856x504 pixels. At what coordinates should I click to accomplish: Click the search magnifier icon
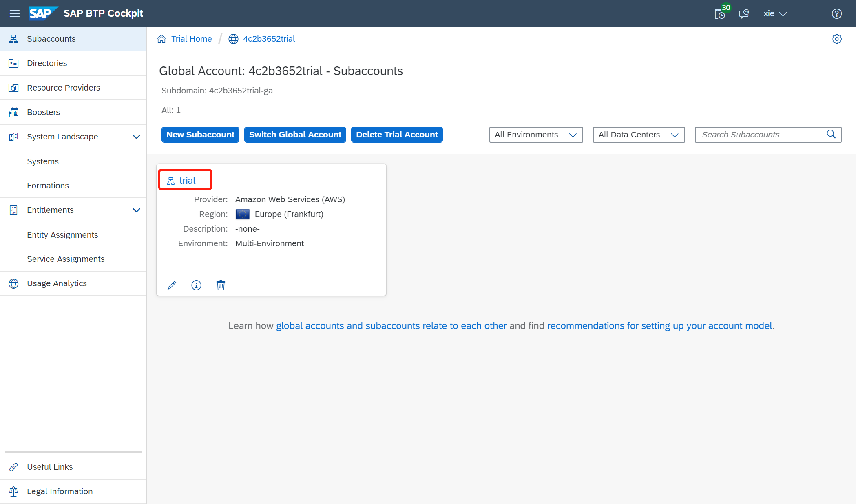coord(831,135)
